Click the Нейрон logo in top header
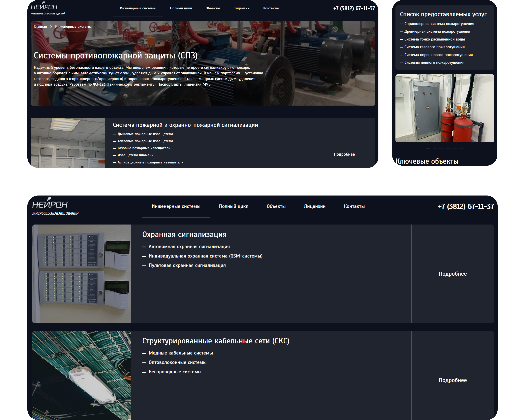Image resolution: width=525 pixels, height=420 pixels. pyautogui.click(x=48, y=8)
